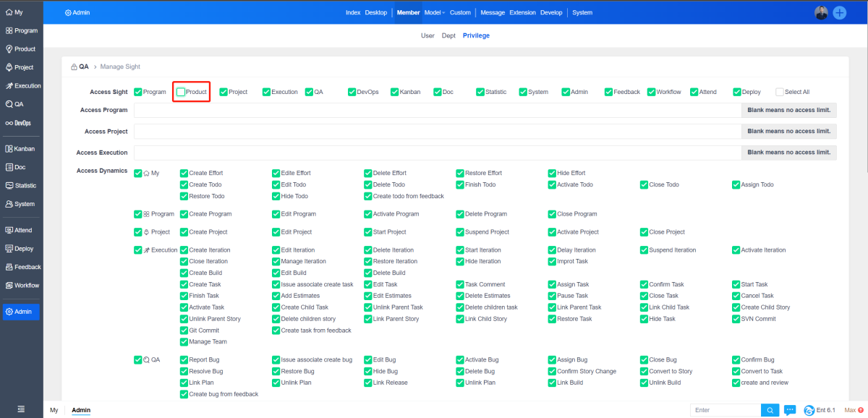Click the DevOps icon in sidebar
This screenshot has height=418, width=868.
pos(9,123)
